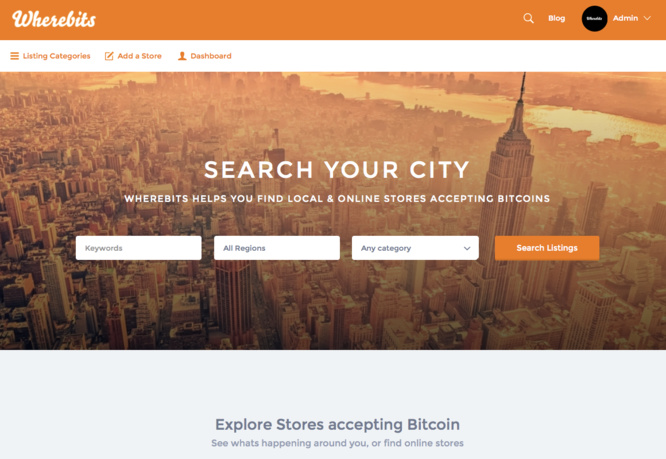Click the person icon beside Dashboard
Viewport: 666px width, 459px height.
point(182,56)
